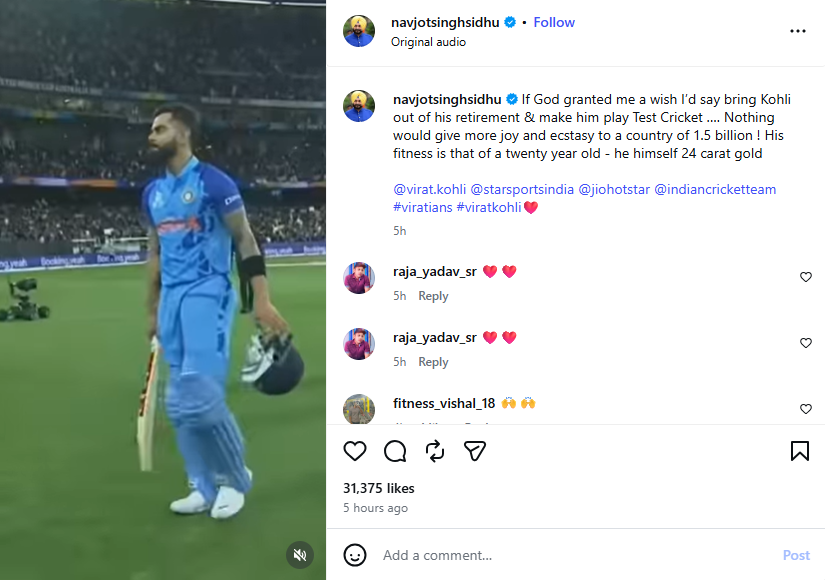
Task: Reply to first raja_yadav_sr comment
Action: [x=433, y=296]
